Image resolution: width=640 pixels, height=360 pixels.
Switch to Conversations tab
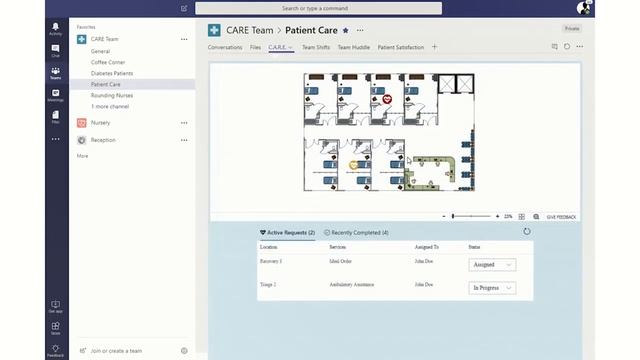pos(225,47)
